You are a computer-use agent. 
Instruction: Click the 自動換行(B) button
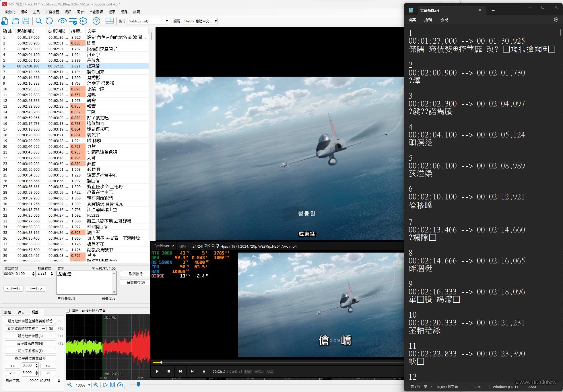(x=136, y=282)
